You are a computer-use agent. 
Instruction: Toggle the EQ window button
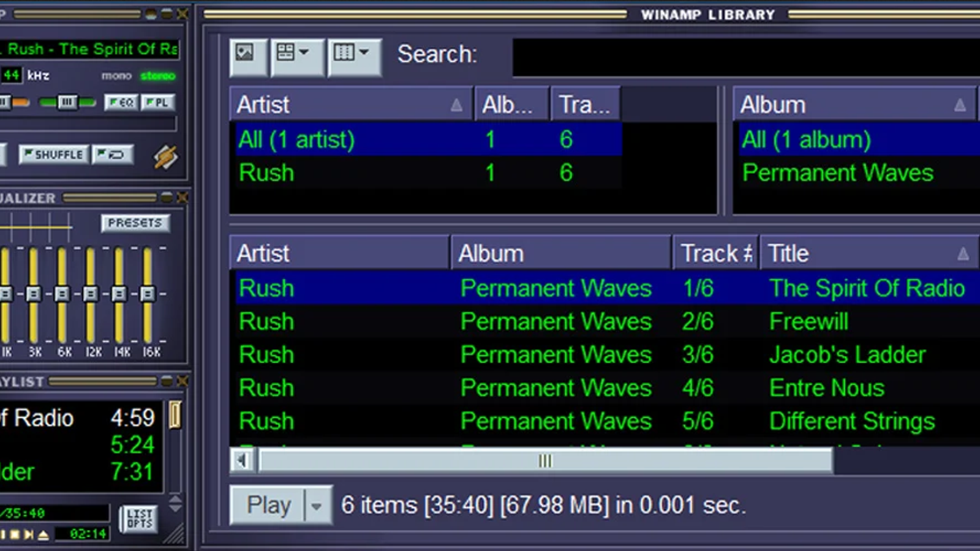(121, 102)
